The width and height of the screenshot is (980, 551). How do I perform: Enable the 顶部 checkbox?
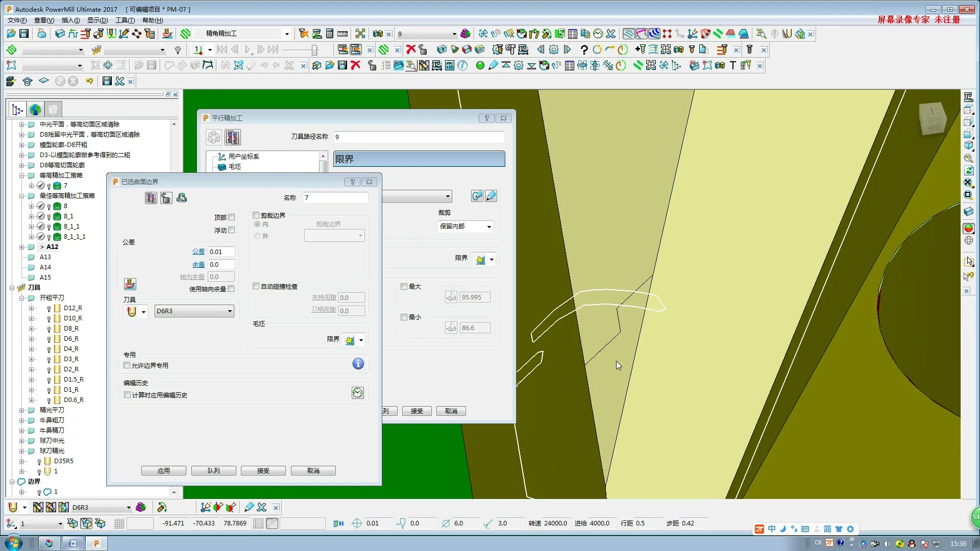tap(232, 217)
